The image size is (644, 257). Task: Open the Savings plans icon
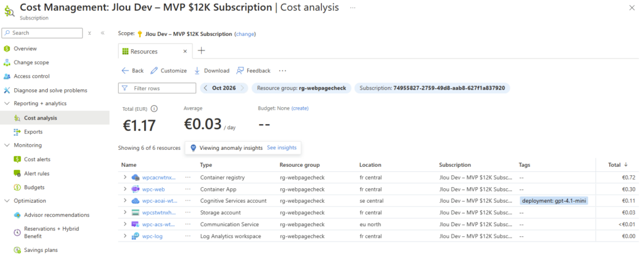coord(17,250)
